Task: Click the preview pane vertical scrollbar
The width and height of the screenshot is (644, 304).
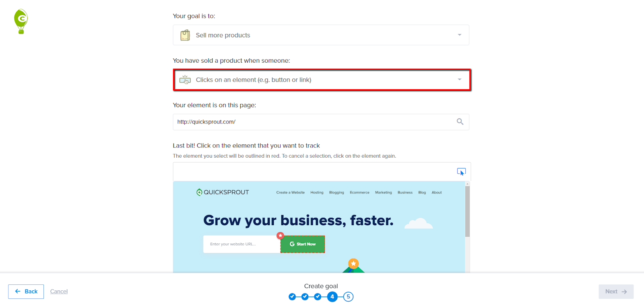Action: click(x=467, y=212)
